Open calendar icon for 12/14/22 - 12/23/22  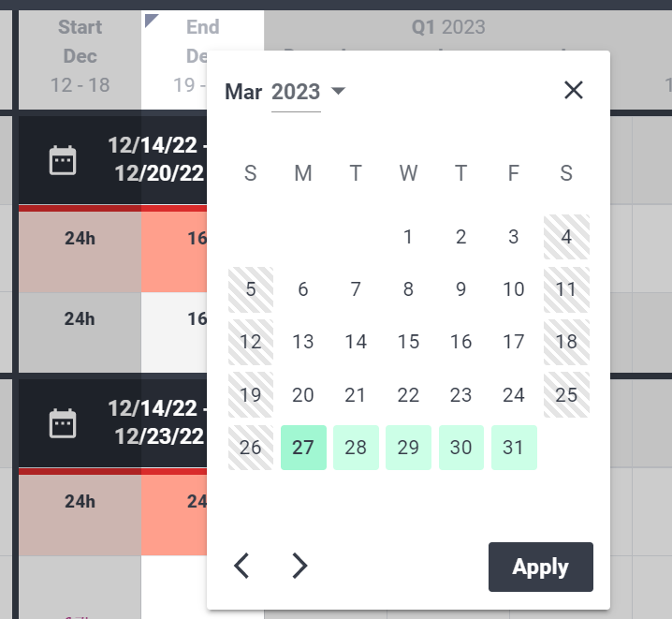pos(63,423)
